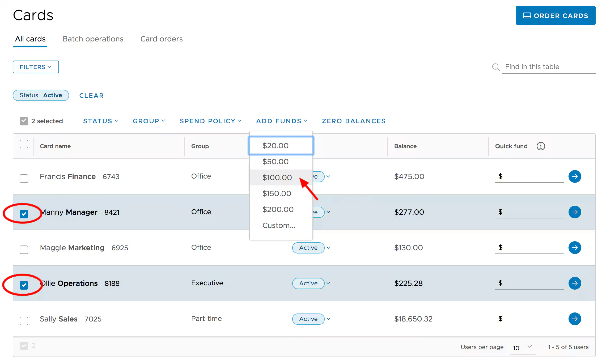Uncheck the Manny Manager checkbox
The width and height of the screenshot is (602, 364).
(24, 214)
